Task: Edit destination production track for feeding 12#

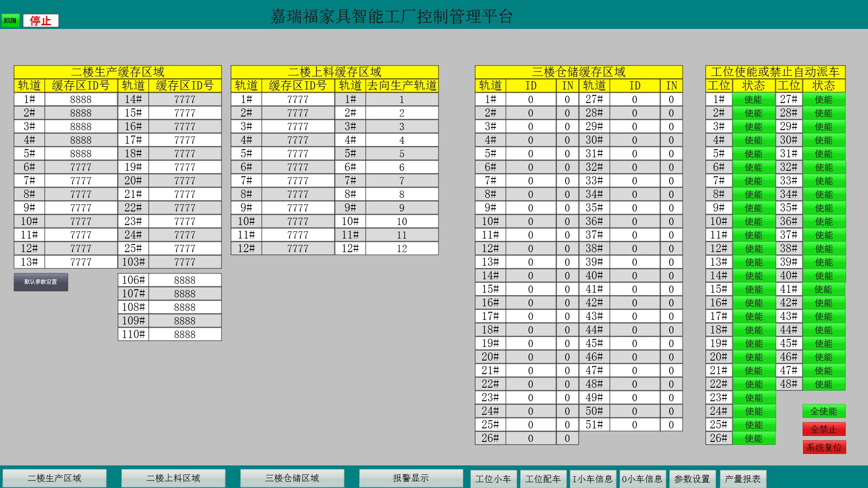Action: click(402, 249)
